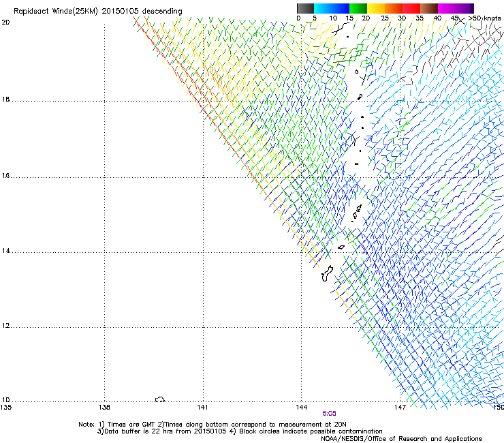Image resolution: width=504 pixels, height=443 pixels.
Task: Click the gray 0-5 knots legend swatch
Action: point(305,8)
